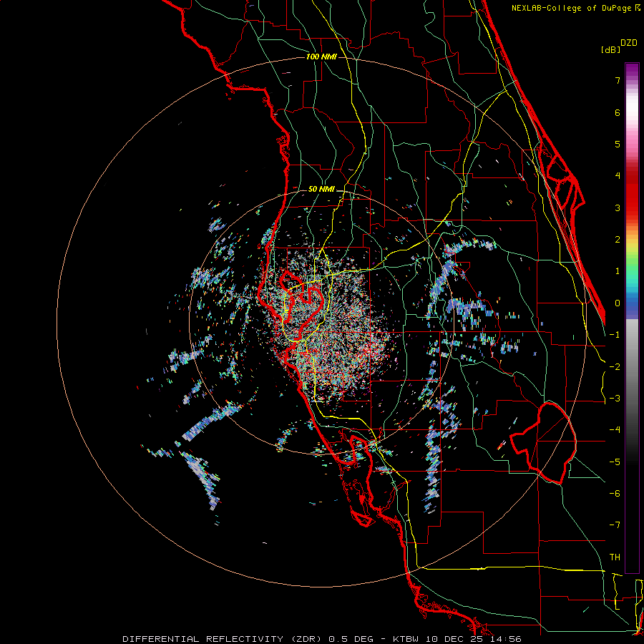Viewport: 644px width, 644px height.
Task: Click the 50 NMI range ring label
Action: tap(321, 189)
